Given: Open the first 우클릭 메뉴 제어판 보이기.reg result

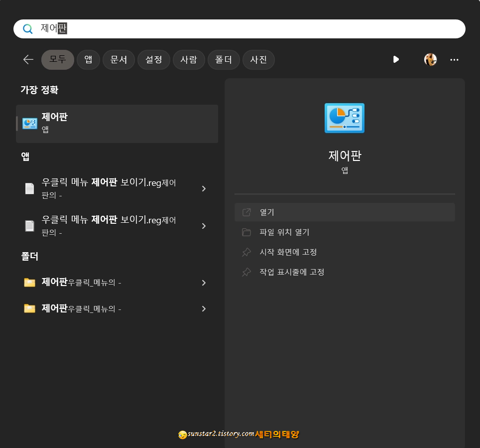Looking at the screenshot, I should pyautogui.click(x=117, y=188).
